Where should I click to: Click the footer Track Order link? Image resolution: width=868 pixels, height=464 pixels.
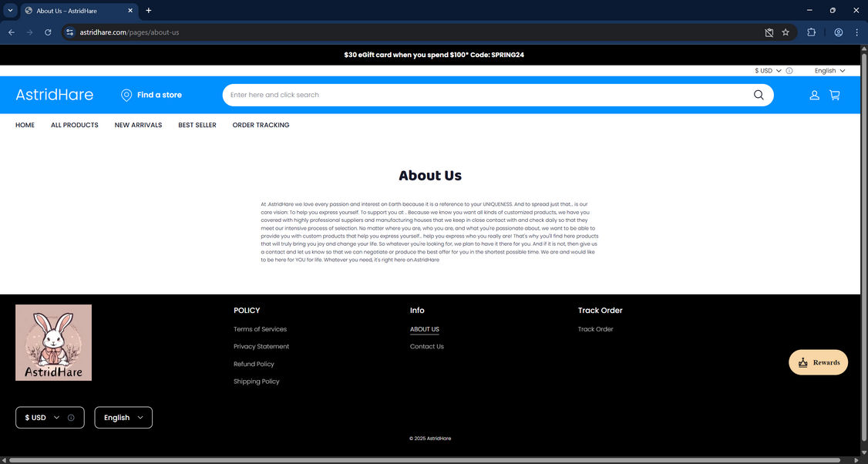596,329
